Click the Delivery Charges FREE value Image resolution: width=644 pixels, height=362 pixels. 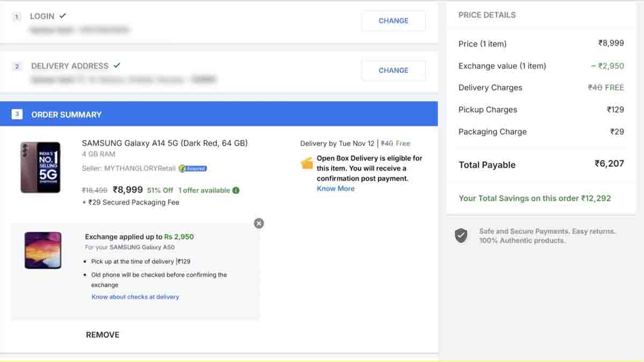coord(614,87)
